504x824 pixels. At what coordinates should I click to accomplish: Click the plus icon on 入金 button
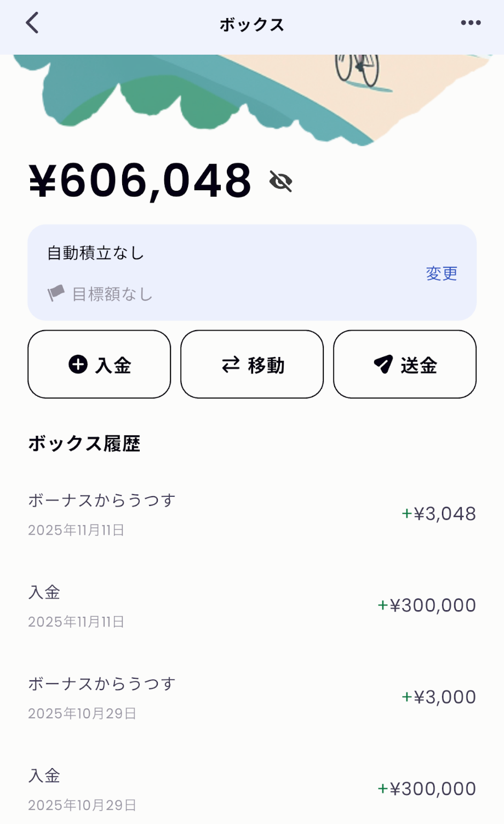(78, 364)
